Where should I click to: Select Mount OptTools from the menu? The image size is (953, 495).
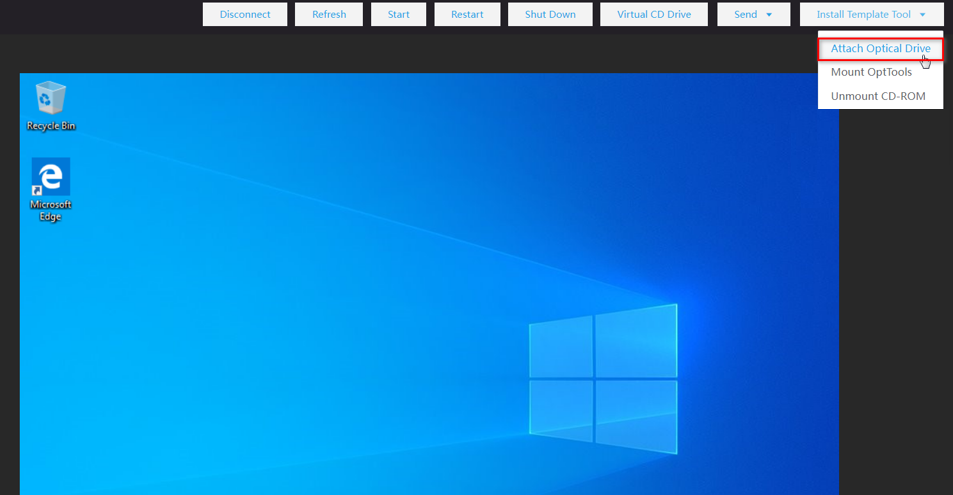881,72
